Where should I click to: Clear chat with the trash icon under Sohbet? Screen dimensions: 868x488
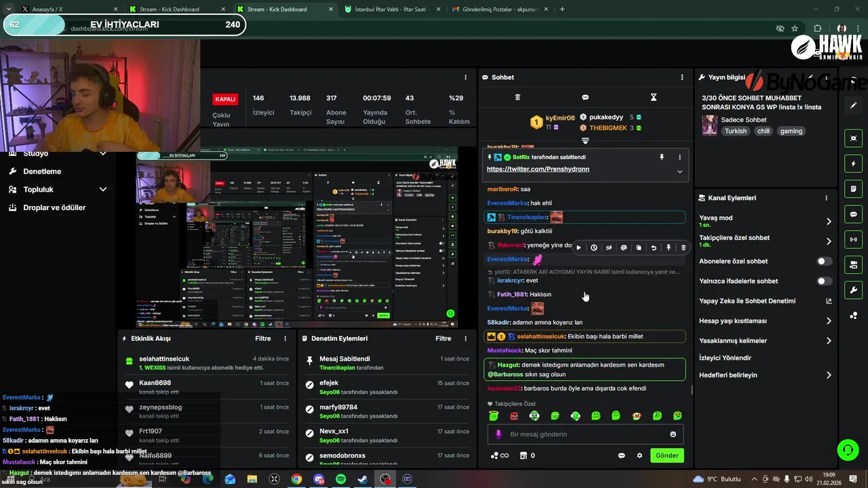(x=517, y=98)
